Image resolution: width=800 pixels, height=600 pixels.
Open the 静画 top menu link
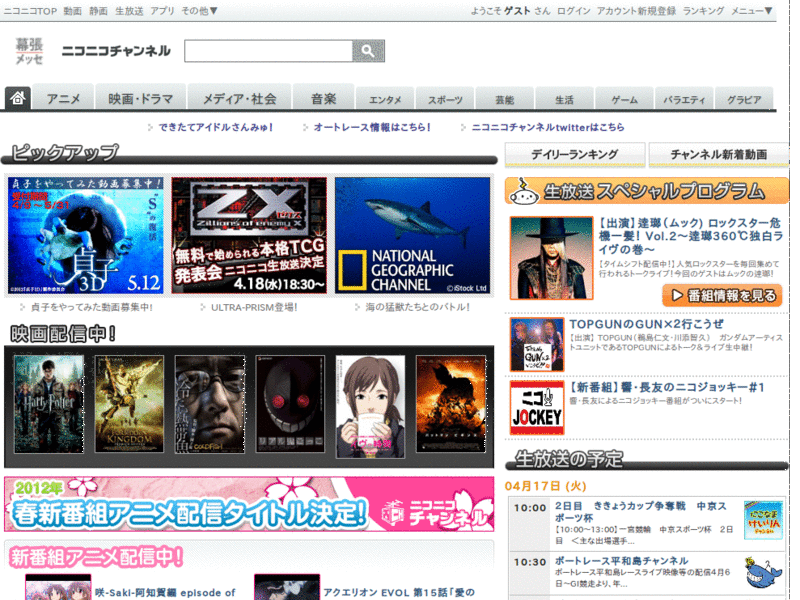tap(98, 11)
